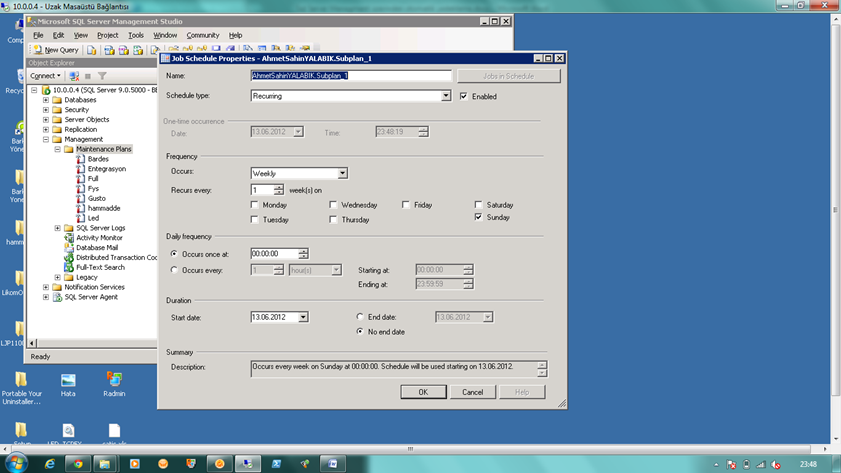
Task: Open the Community menu
Action: click(202, 35)
